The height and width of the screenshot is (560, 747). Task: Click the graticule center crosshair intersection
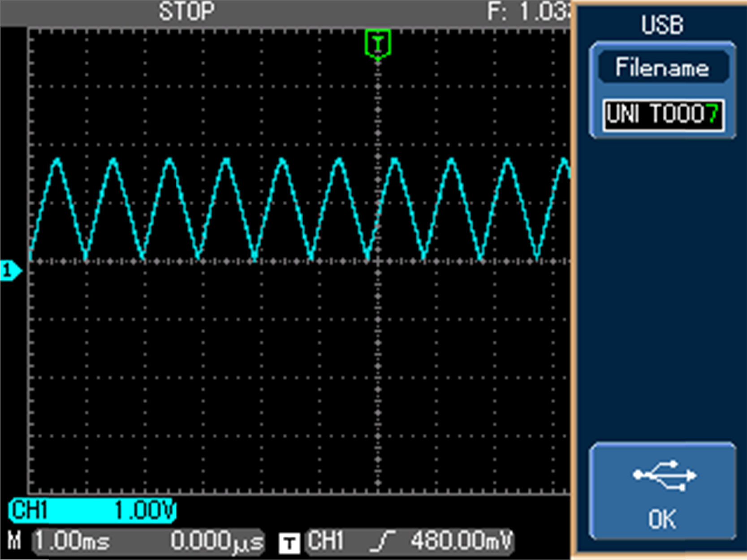pyautogui.click(x=378, y=261)
